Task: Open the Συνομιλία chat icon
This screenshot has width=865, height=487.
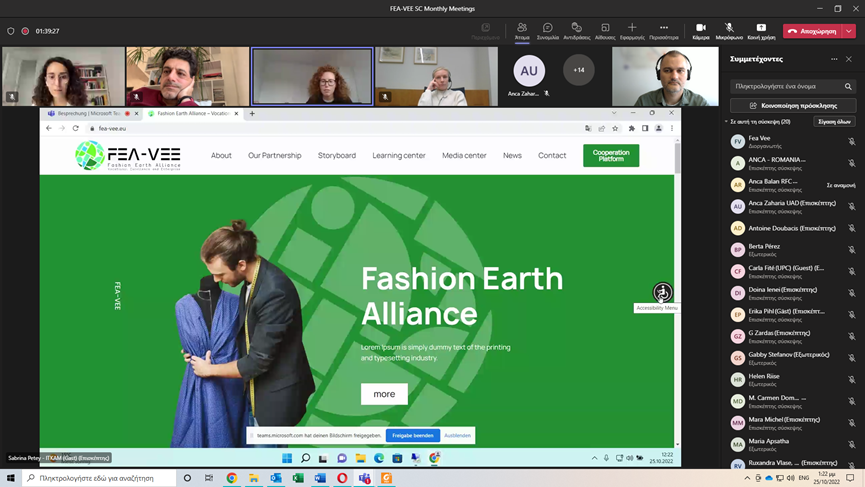Action: tap(547, 28)
